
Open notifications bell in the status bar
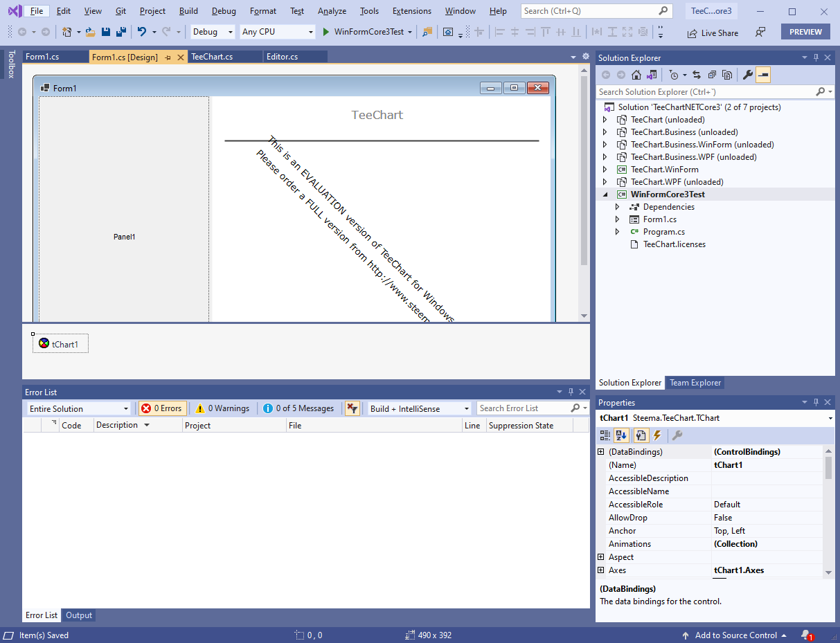(806, 635)
